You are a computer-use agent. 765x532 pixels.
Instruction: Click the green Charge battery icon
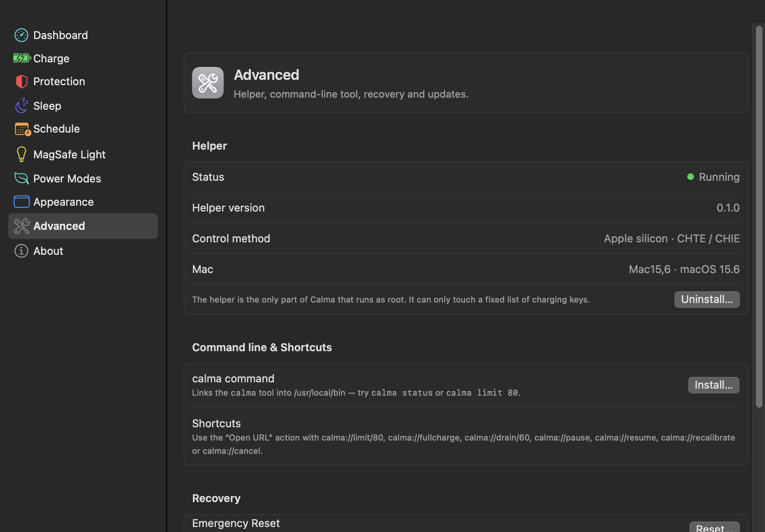pos(22,58)
